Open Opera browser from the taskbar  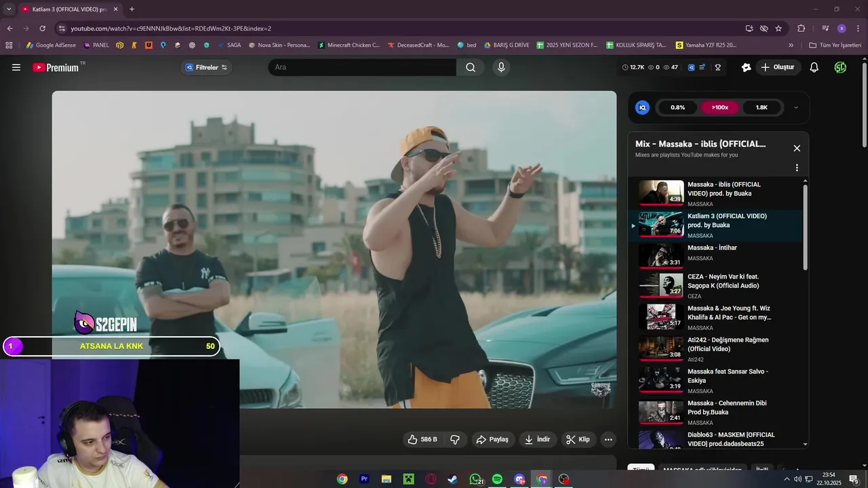pyautogui.click(x=431, y=479)
